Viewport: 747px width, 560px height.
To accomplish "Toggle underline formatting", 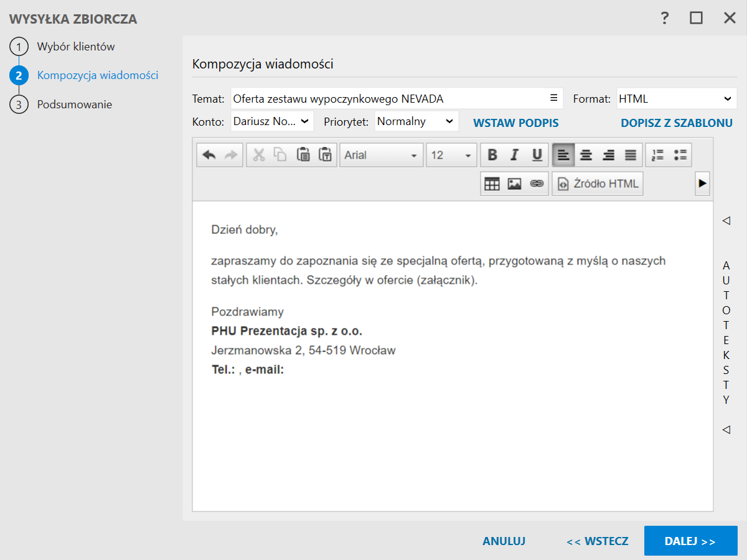I will coord(537,156).
